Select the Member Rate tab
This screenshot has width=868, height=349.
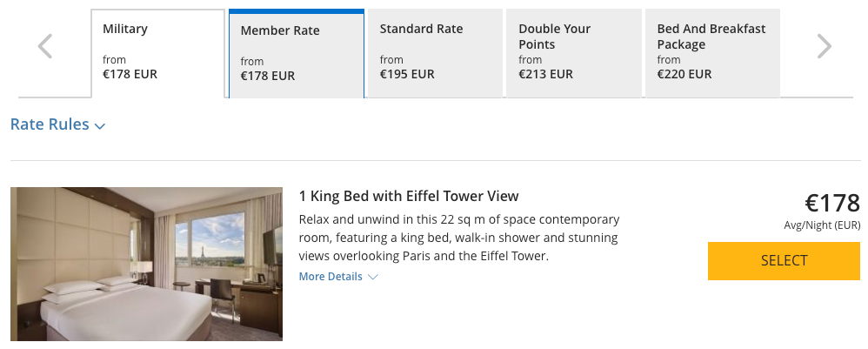pyautogui.click(x=296, y=54)
